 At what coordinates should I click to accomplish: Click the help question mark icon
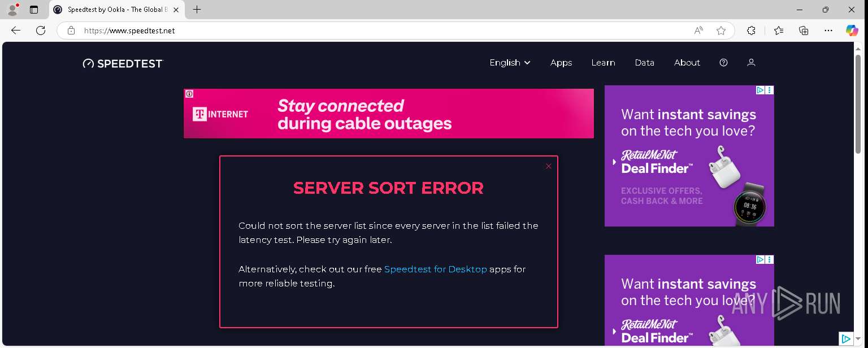723,63
